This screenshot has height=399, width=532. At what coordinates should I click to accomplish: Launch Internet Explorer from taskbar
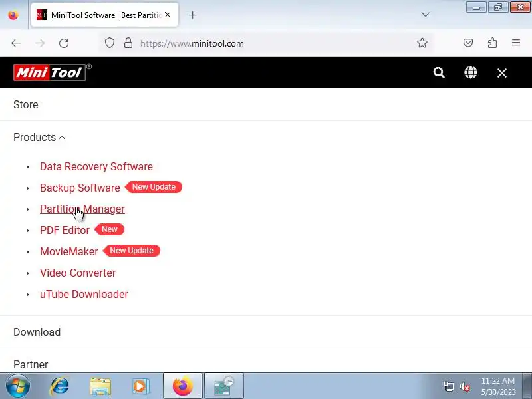pos(59,386)
